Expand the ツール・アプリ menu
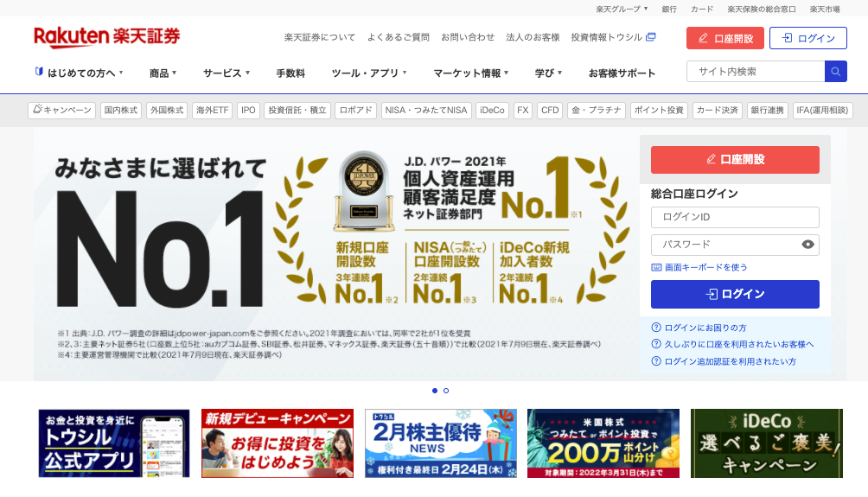This screenshot has height=497, width=868. pyautogui.click(x=369, y=73)
